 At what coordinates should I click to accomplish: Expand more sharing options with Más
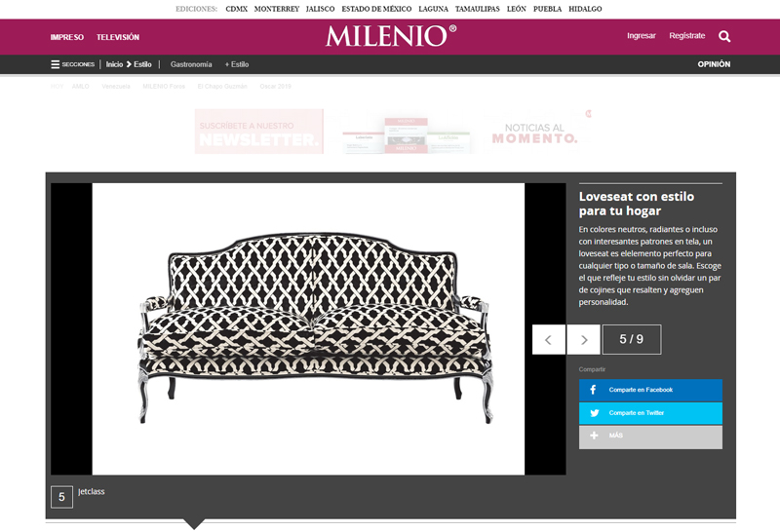click(x=650, y=437)
